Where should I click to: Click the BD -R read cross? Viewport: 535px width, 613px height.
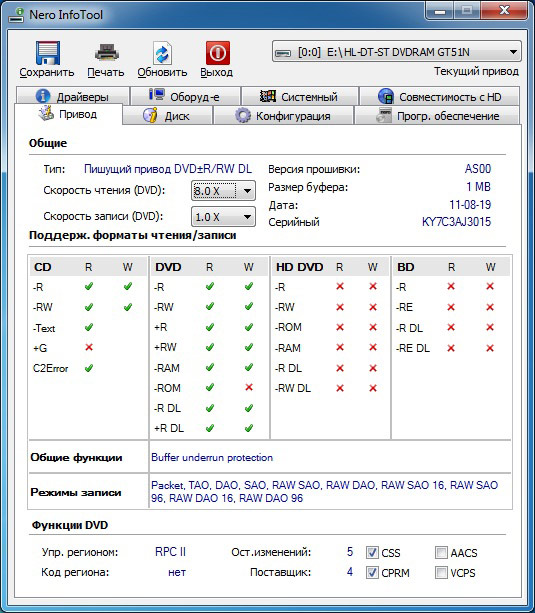pyautogui.click(x=451, y=287)
